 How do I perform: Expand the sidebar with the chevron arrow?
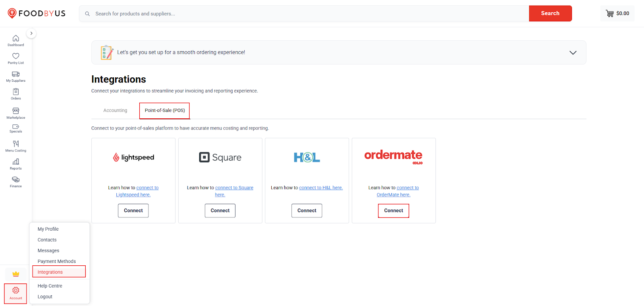click(31, 33)
